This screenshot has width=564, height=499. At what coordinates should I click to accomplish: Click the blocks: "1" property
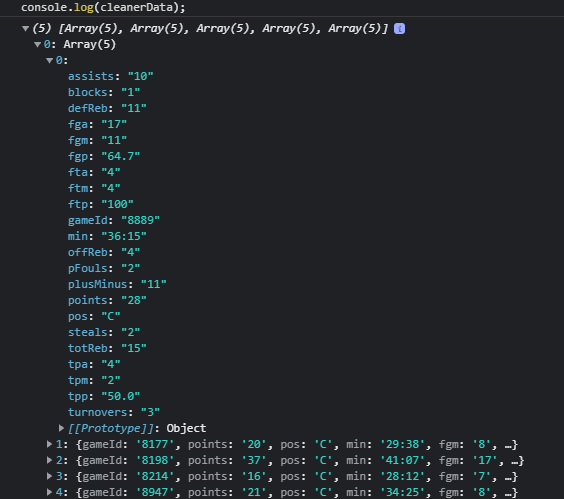pyautogui.click(x=104, y=92)
